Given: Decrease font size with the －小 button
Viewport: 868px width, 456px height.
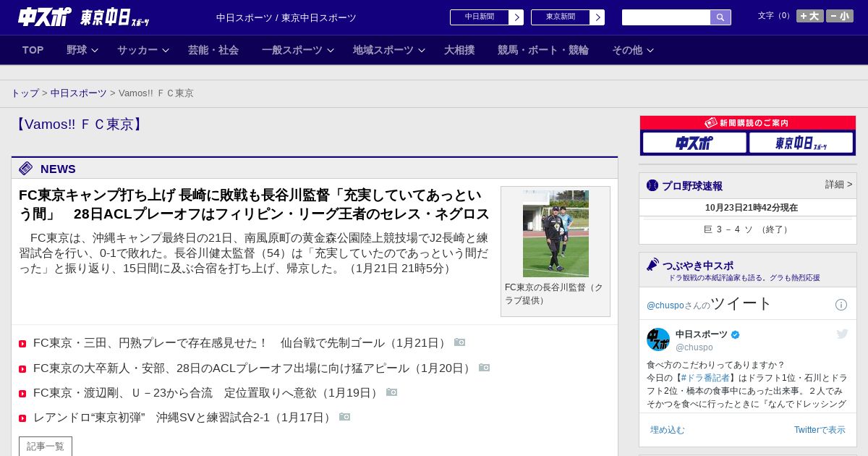Looking at the screenshot, I should pos(840,16).
